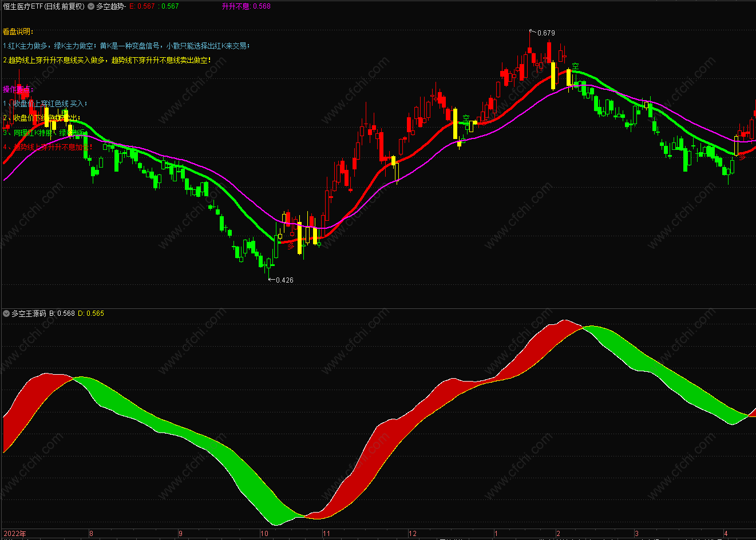Viewport: 756px width, 540px height.
Task: Click the 0.426 low price label
Action: (284, 280)
